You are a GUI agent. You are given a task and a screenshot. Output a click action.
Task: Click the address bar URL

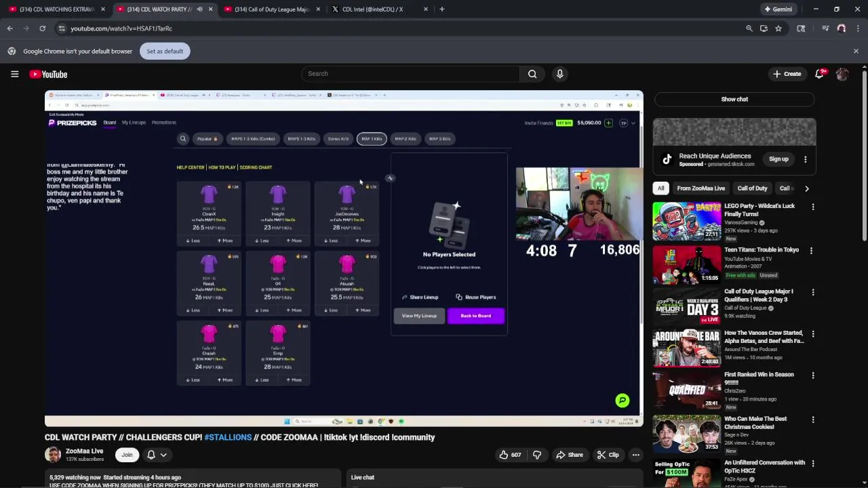click(x=121, y=28)
